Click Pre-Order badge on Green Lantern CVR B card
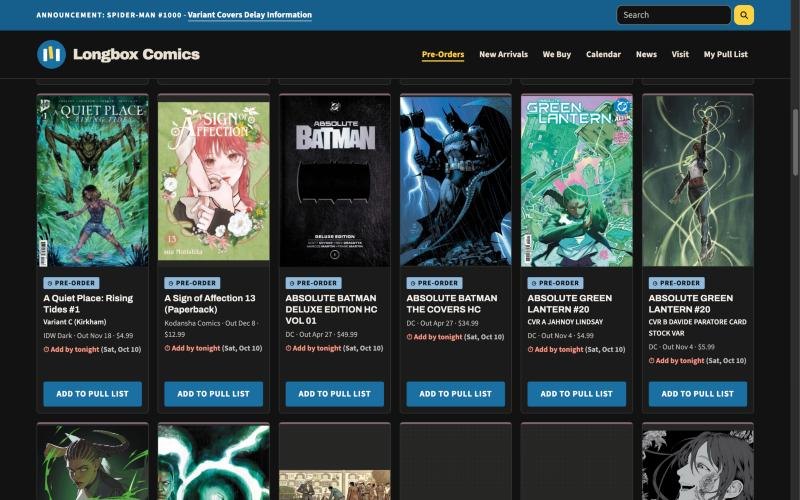 click(x=677, y=283)
